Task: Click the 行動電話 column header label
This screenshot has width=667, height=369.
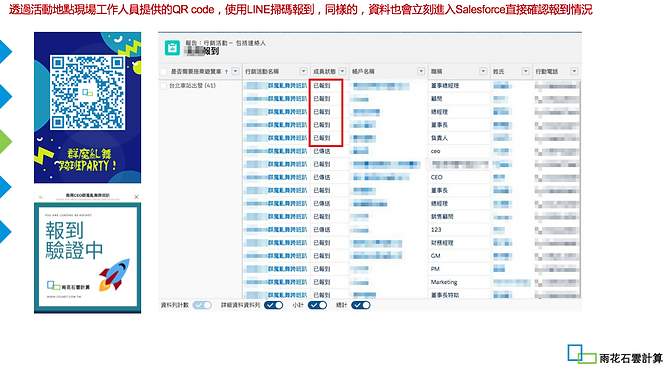Action: coord(547,72)
